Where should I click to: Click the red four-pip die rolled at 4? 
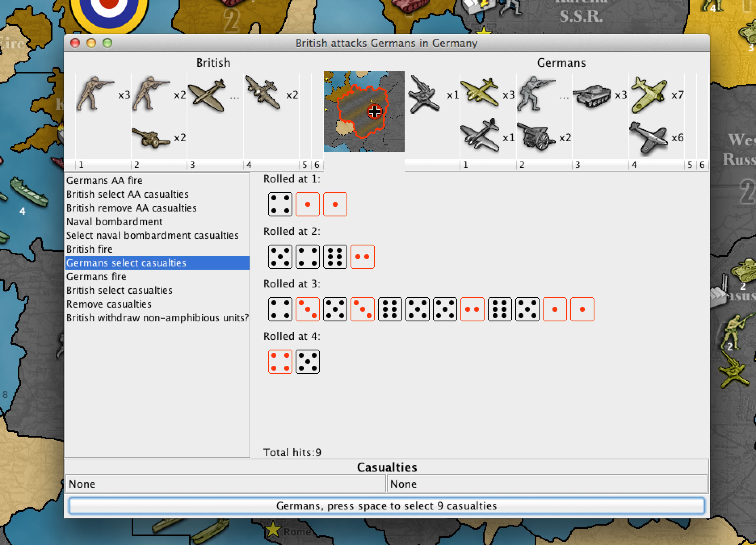(280, 362)
